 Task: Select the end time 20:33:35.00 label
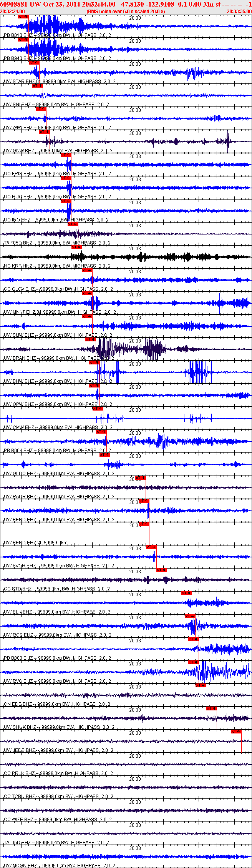click(239, 12)
